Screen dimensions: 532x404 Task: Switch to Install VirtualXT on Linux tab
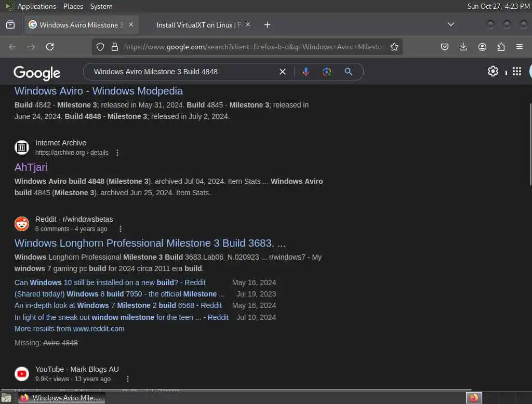click(x=198, y=25)
